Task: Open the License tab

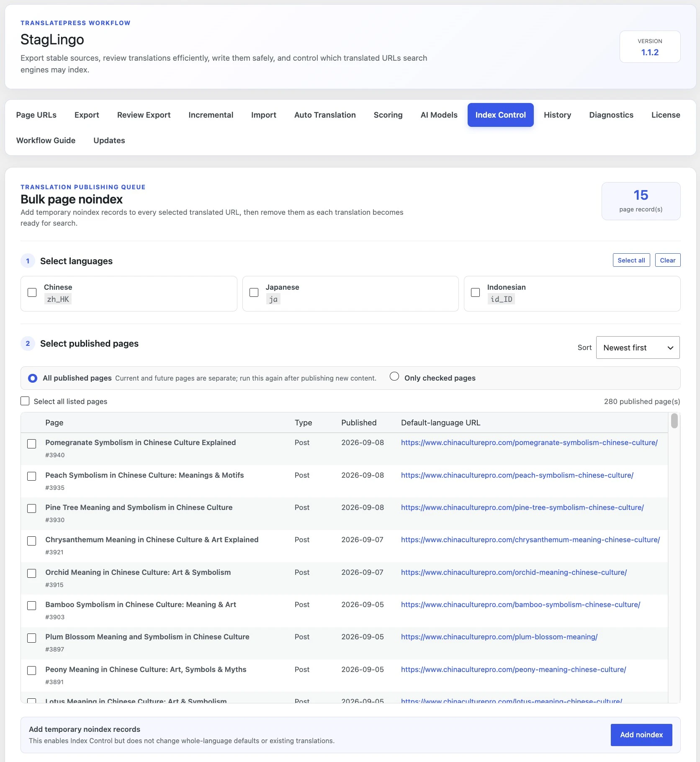Action: (x=666, y=115)
